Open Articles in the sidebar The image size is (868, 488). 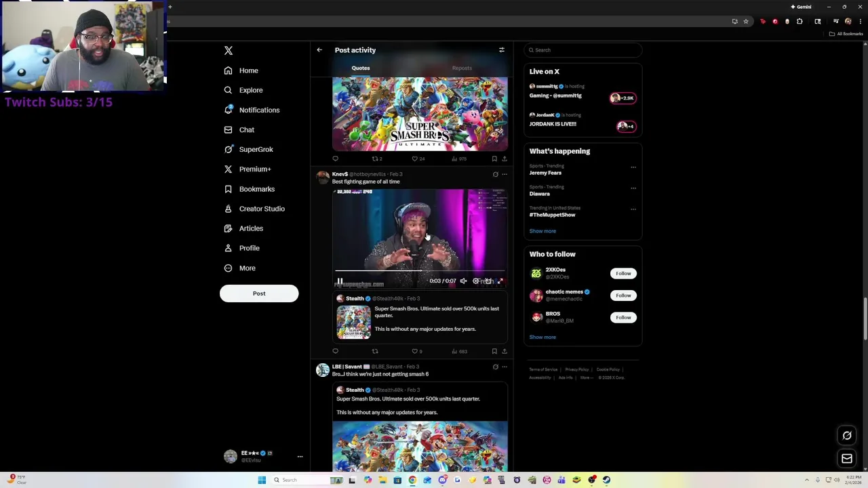(244, 228)
